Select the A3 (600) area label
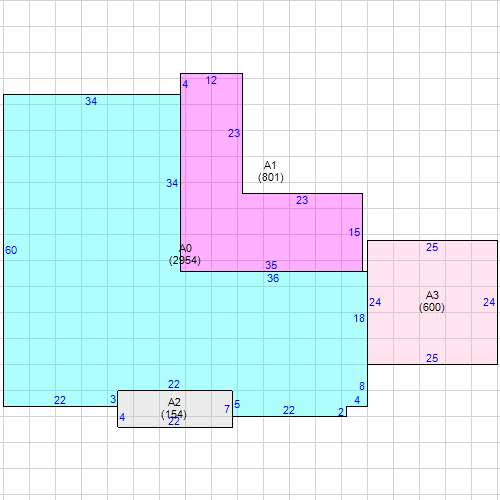The height and width of the screenshot is (500, 500). pos(432,301)
